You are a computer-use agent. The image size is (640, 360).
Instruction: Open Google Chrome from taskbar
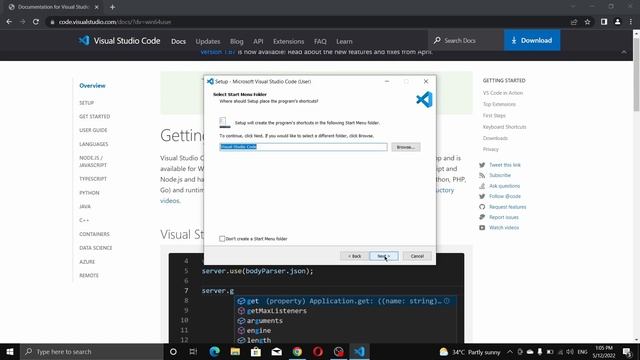[297, 351]
